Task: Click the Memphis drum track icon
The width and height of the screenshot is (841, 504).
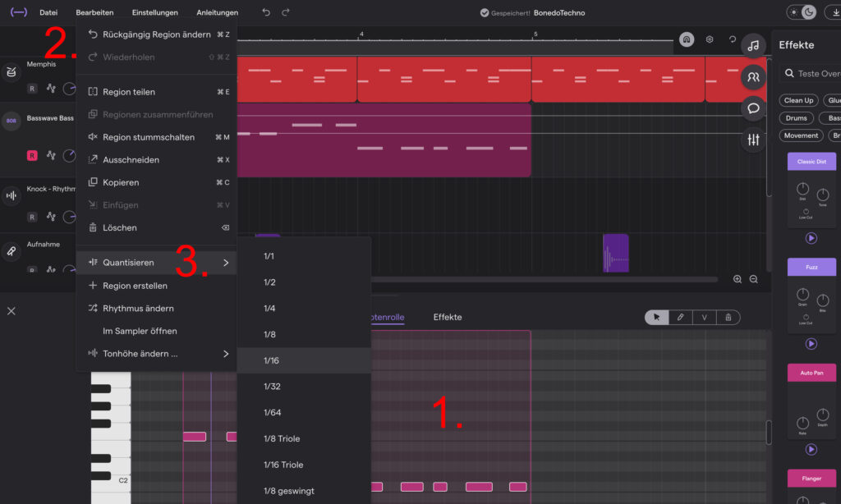Action: click(11, 72)
